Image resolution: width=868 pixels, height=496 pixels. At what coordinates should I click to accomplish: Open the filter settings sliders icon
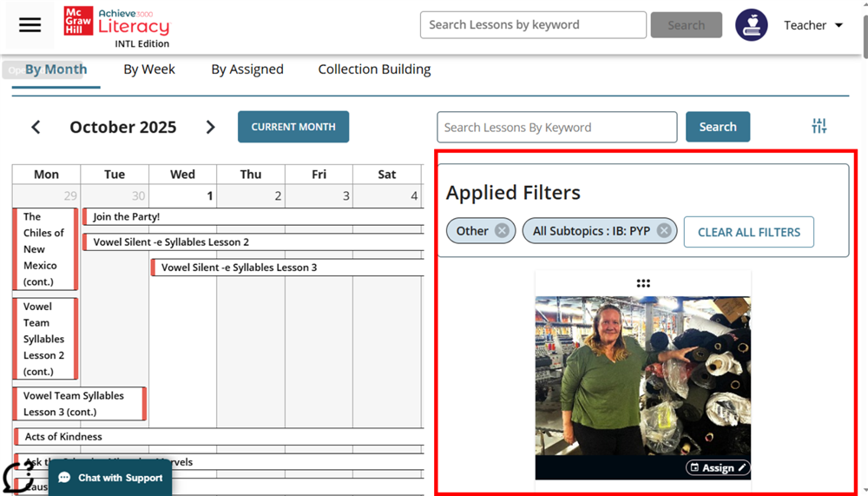819,127
